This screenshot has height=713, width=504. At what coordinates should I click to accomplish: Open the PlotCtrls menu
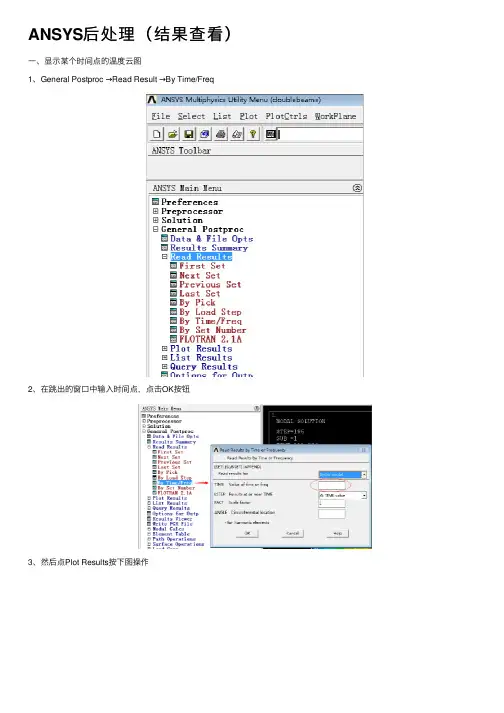287,116
